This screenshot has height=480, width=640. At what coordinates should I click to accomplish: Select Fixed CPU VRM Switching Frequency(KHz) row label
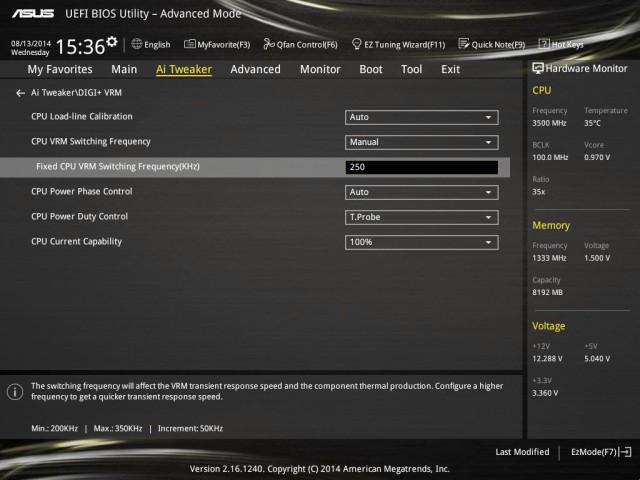(x=118, y=167)
